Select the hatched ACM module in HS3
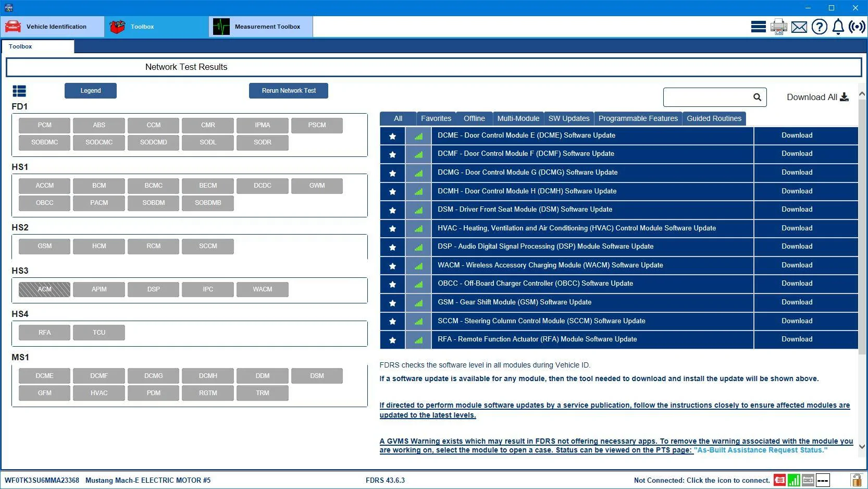Image resolution: width=868 pixels, height=489 pixels. [45, 289]
